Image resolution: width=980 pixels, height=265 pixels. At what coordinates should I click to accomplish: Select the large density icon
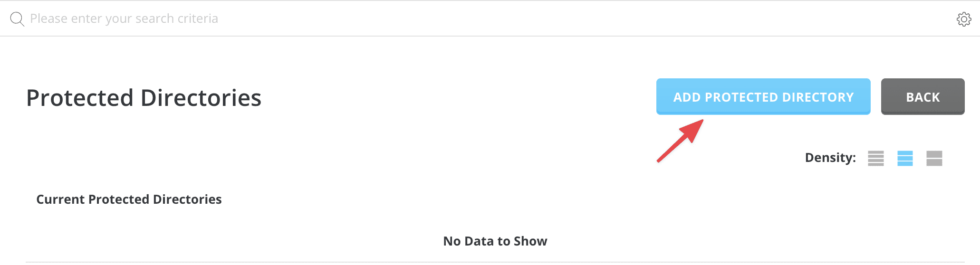(x=934, y=158)
